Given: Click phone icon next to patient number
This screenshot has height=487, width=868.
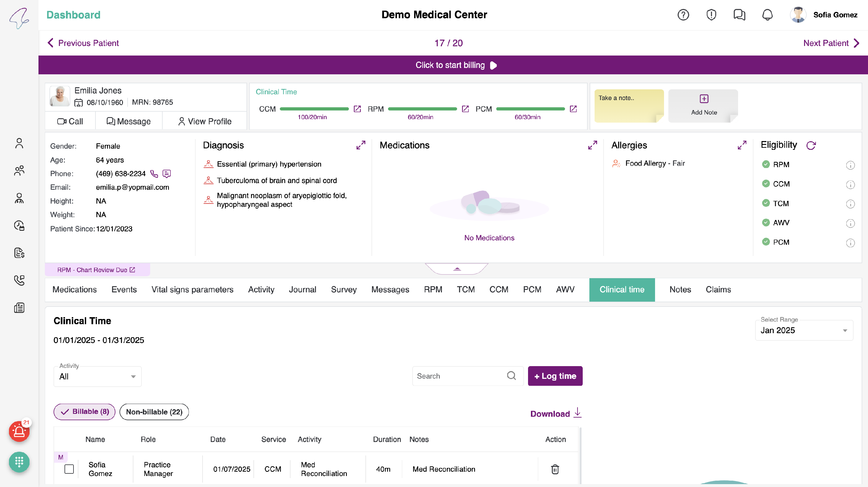Looking at the screenshot, I should tap(154, 174).
